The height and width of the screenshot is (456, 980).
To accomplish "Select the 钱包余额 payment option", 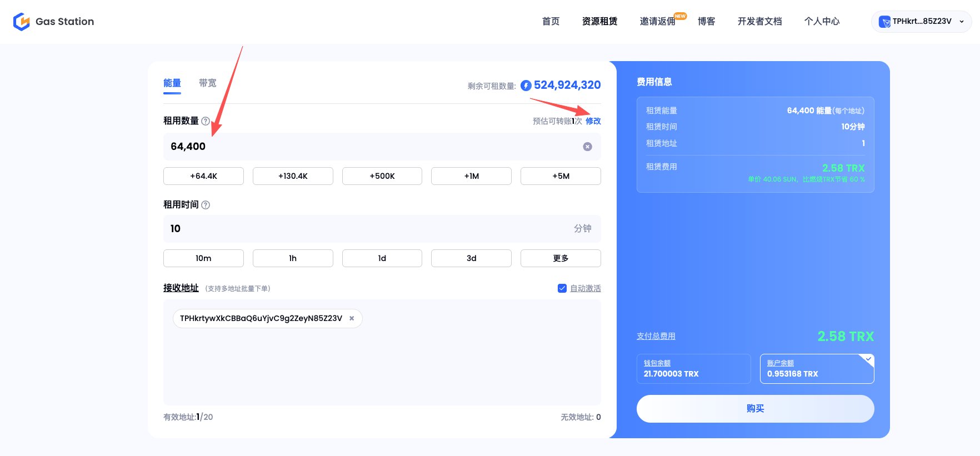I will [x=693, y=369].
